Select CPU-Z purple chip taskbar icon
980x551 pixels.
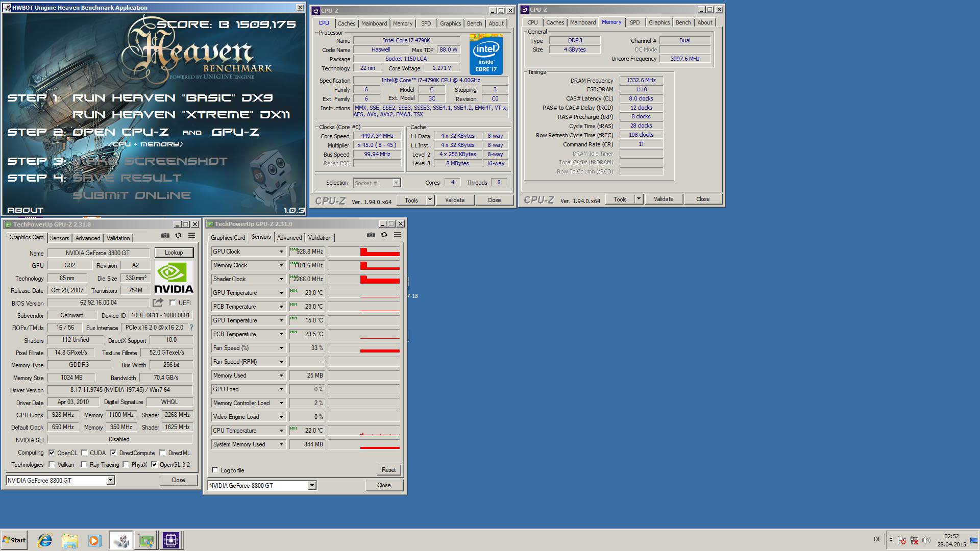[x=170, y=540]
